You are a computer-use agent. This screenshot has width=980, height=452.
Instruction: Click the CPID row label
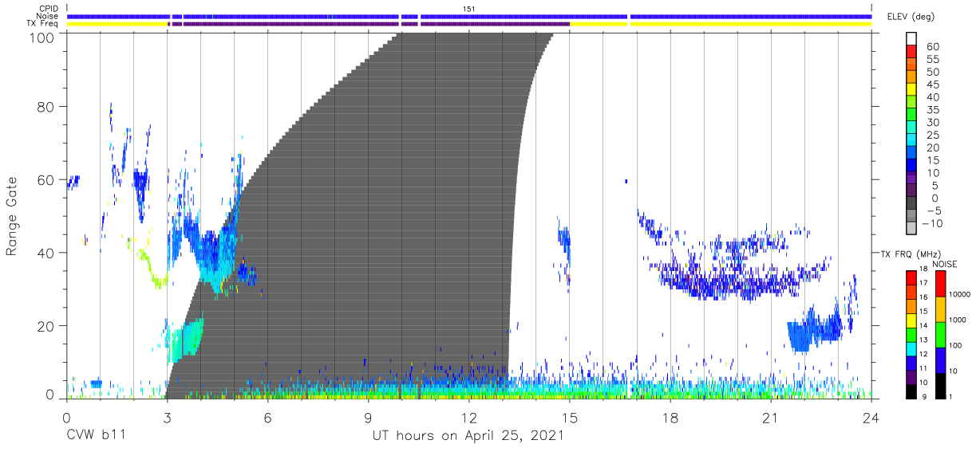click(49, 9)
